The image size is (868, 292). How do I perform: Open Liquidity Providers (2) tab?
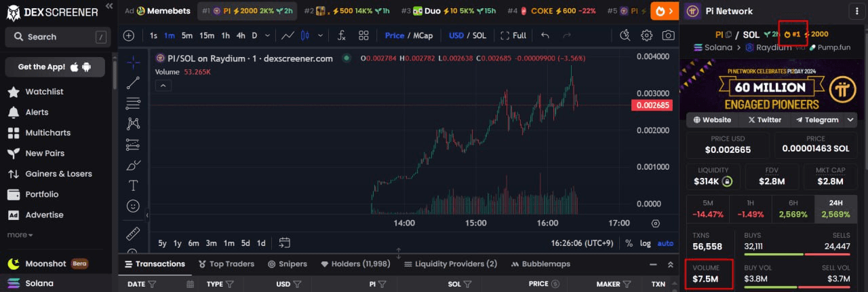[x=450, y=263]
